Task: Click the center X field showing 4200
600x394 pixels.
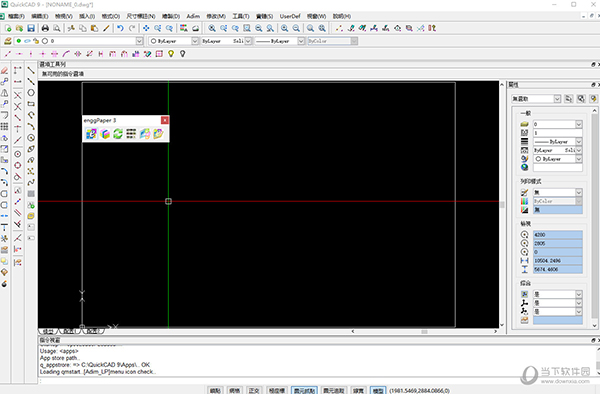Action: [x=558, y=234]
